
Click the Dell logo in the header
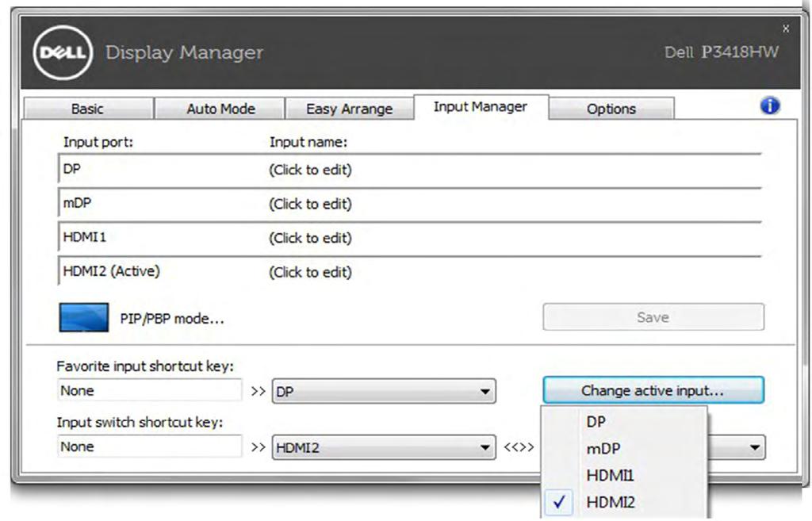[x=63, y=52]
